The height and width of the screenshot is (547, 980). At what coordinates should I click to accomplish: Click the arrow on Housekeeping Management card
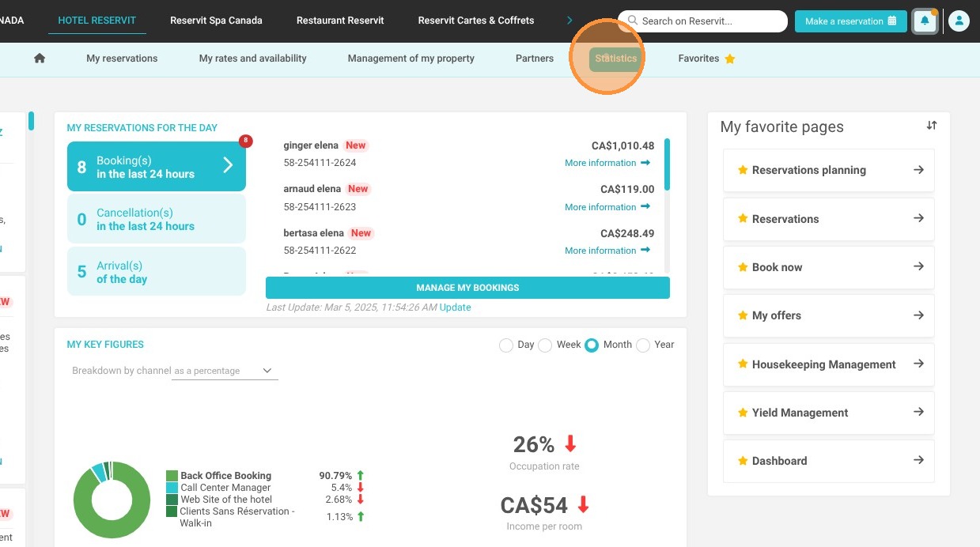pos(918,364)
